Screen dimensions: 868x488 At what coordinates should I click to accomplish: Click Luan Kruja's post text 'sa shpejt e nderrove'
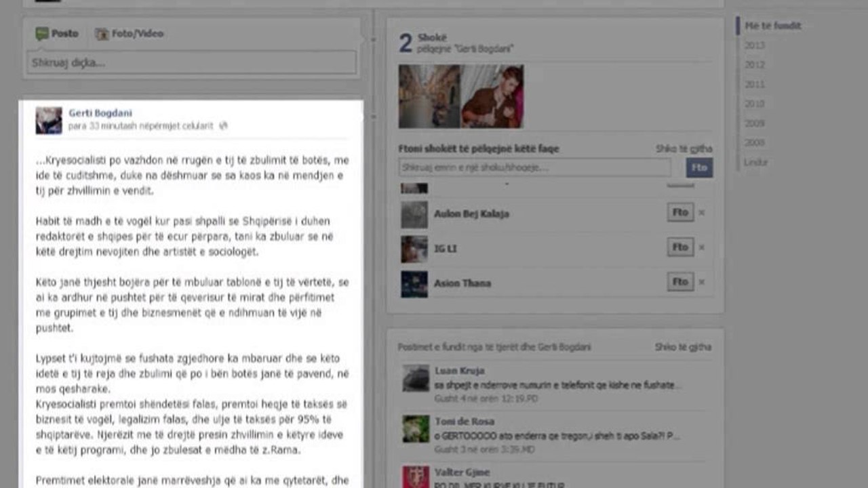557,385
